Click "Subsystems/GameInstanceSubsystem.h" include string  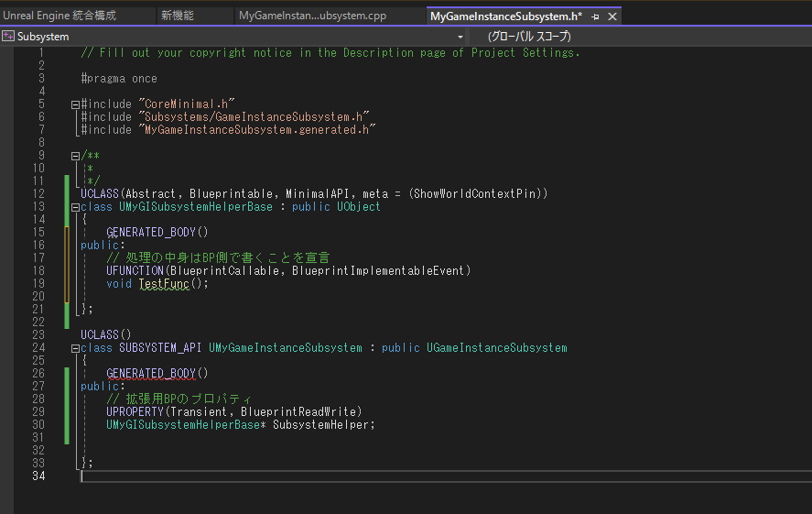[x=254, y=116]
